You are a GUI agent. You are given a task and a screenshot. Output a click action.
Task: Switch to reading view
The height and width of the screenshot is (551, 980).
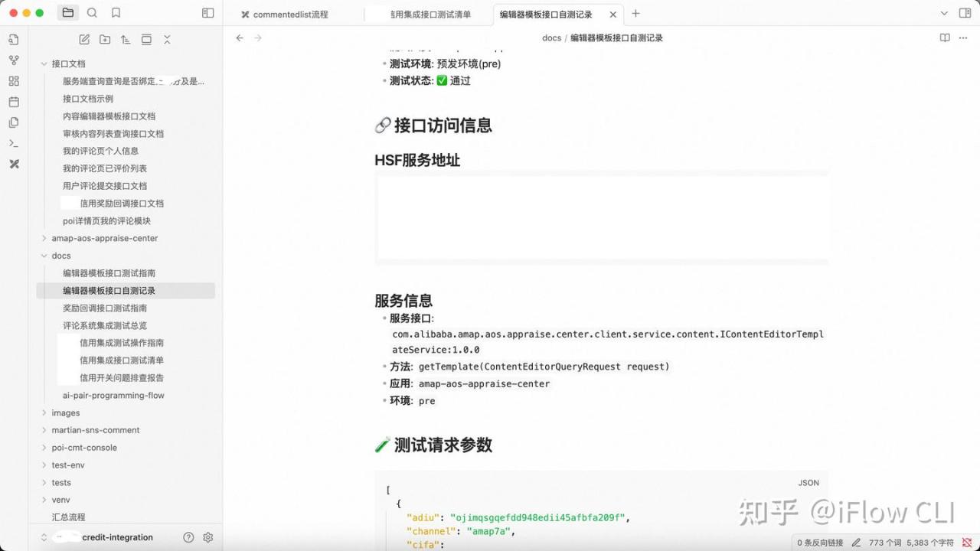click(945, 38)
